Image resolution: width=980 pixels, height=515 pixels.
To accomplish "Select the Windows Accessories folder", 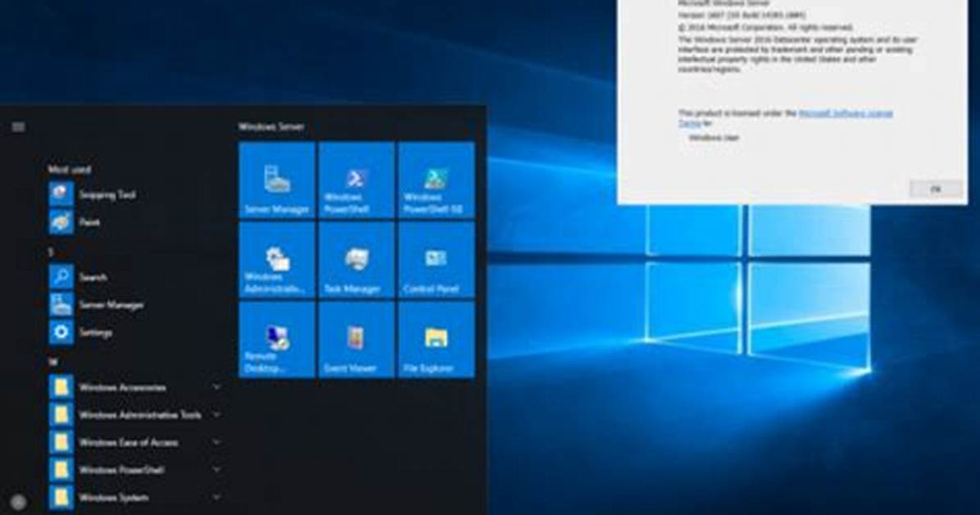I will (134, 387).
